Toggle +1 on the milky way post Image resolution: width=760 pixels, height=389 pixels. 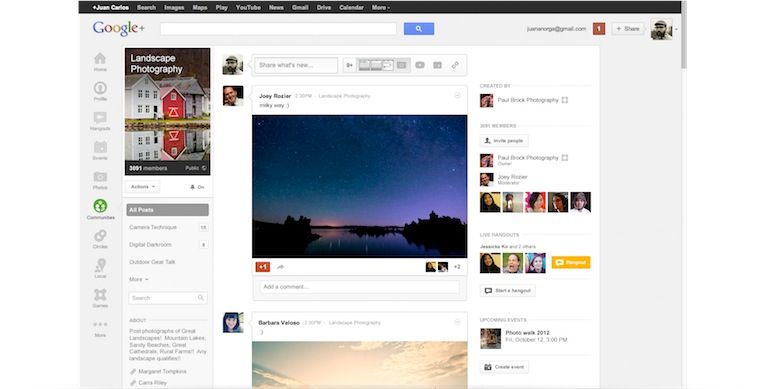click(263, 267)
